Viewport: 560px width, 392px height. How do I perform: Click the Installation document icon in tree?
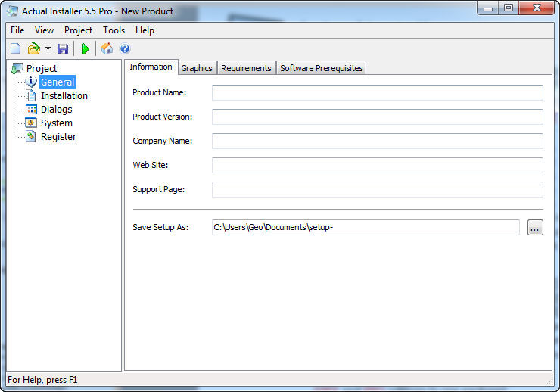tap(31, 95)
